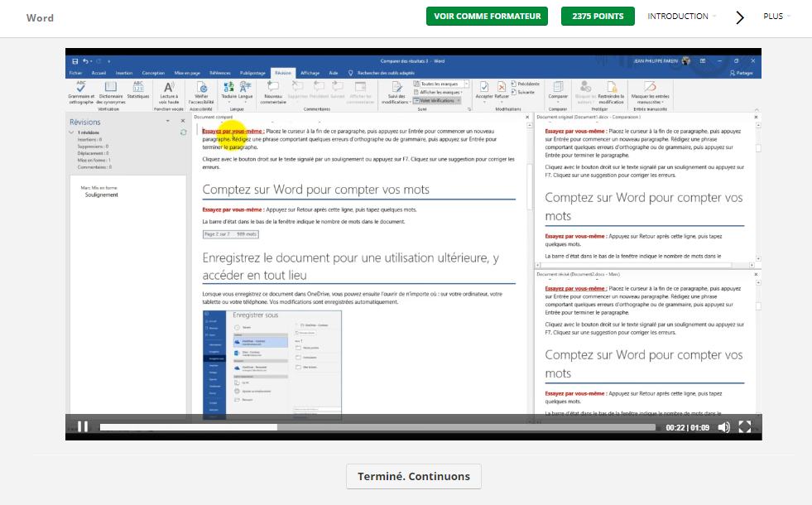Click the Undo arrow in Word's title bar
Screen dimensions: 812x505
85,61
